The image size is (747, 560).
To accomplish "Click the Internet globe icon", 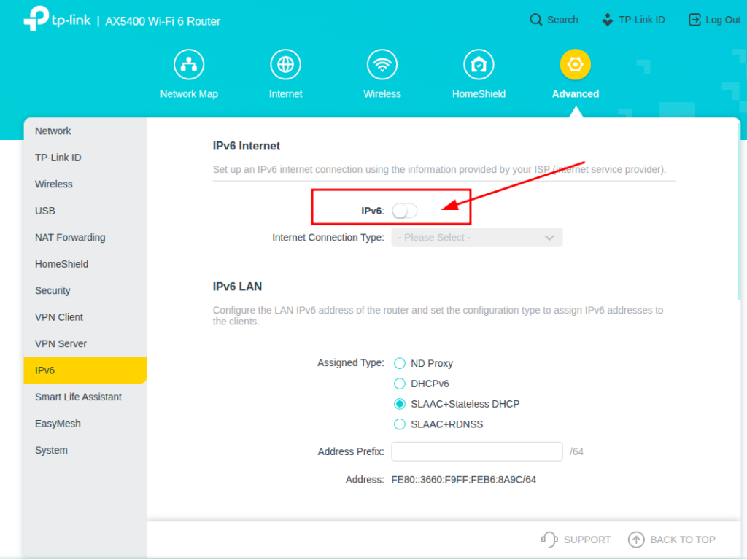I will 285,65.
